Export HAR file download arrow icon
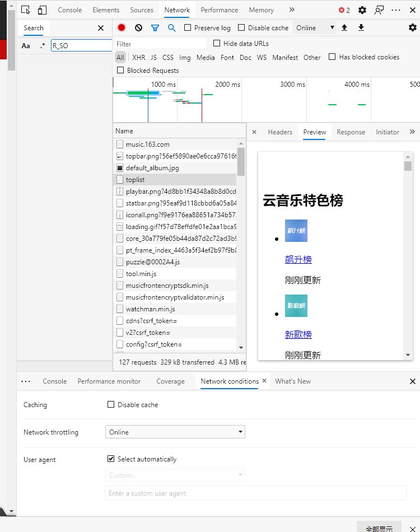This screenshot has height=532, width=420. 361,27
